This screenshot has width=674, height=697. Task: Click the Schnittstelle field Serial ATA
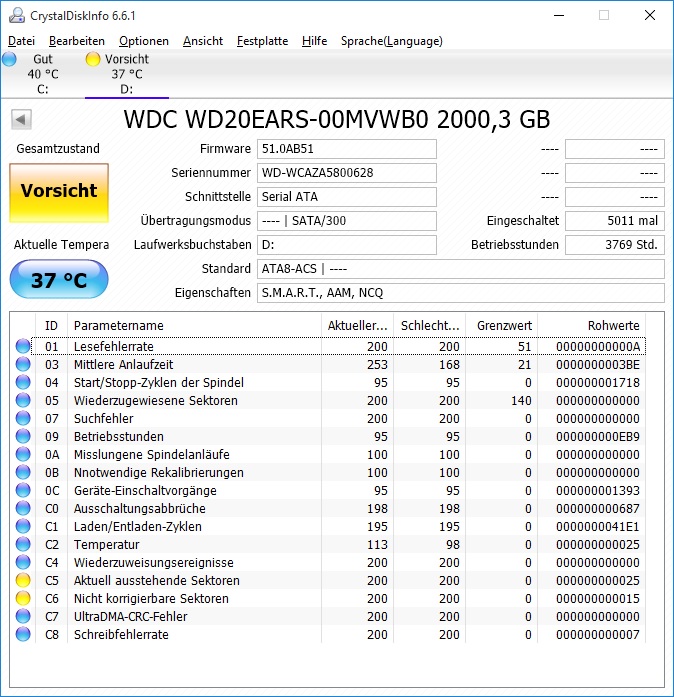[x=347, y=197]
